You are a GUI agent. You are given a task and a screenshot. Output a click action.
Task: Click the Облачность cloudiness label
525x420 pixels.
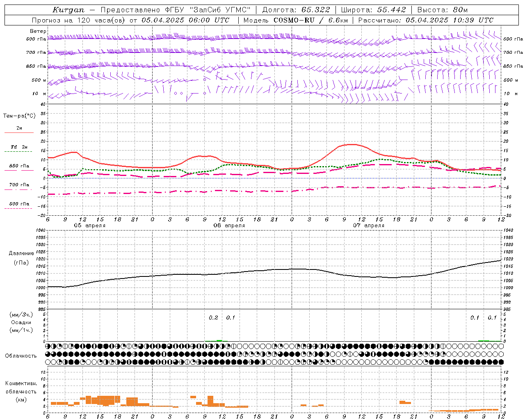(x=21, y=356)
